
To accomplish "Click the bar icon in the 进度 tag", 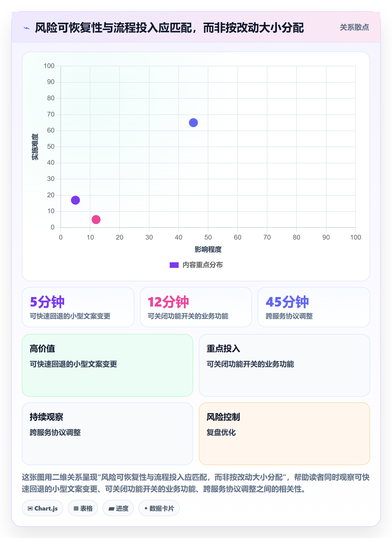I will [111, 509].
